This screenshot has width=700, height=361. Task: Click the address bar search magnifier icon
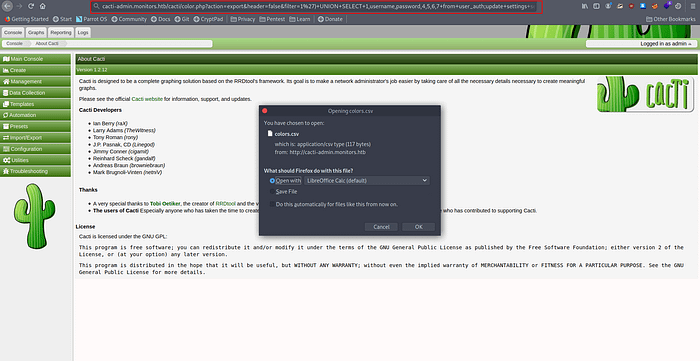pos(96,6)
